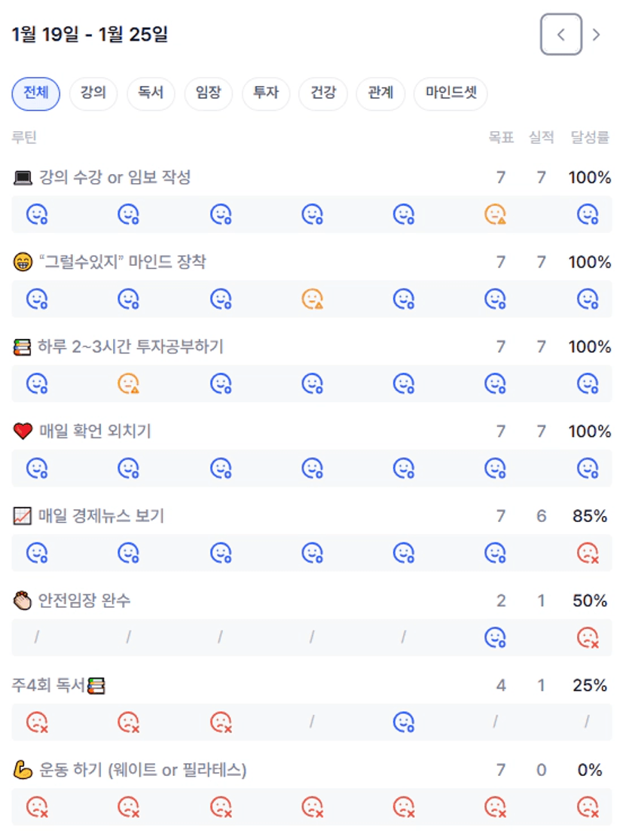Image resolution: width=623 pixels, height=840 pixels.
Task: Open the 안전임장 완수 routine
Action: pyautogui.click(x=84, y=600)
